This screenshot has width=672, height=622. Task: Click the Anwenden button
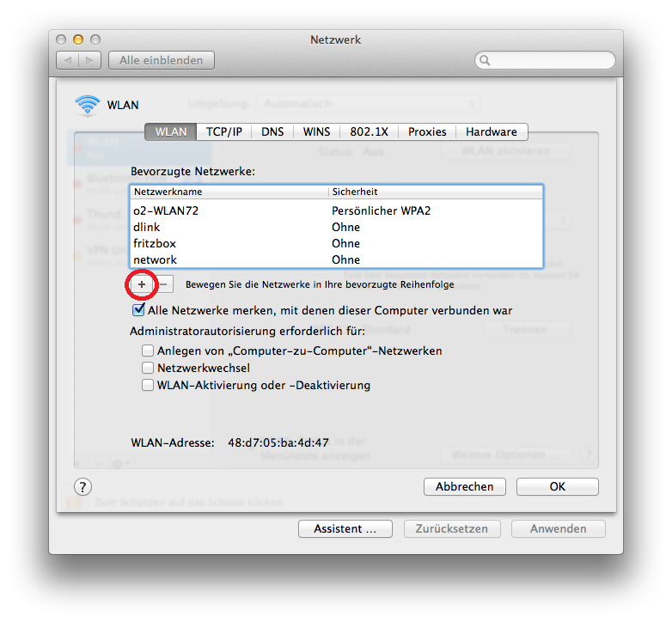click(x=558, y=529)
